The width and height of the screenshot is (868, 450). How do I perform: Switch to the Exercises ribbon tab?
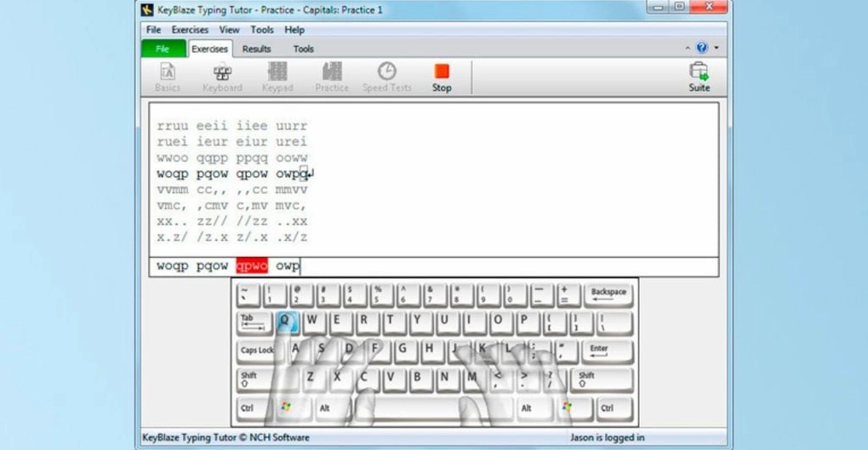pos(210,48)
